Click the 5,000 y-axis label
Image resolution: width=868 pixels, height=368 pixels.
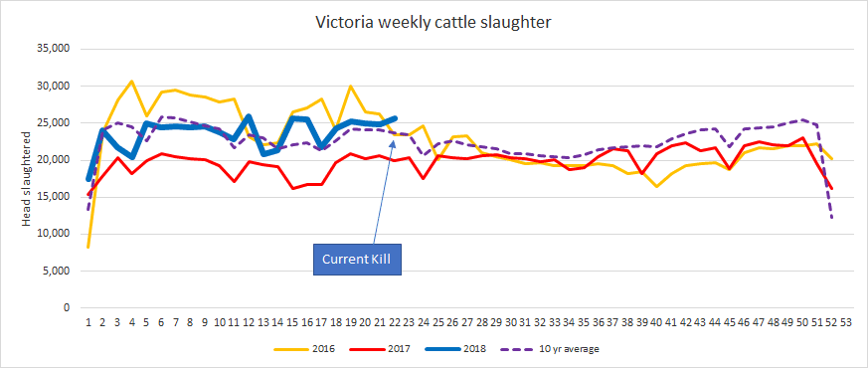tap(56, 272)
